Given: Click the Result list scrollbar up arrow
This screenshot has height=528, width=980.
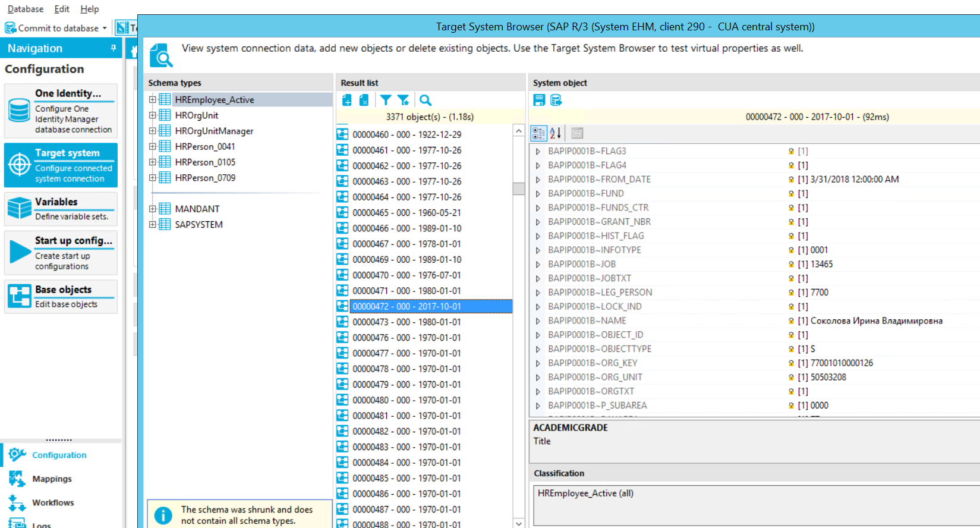Looking at the screenshot, I should tap(519, 131).
